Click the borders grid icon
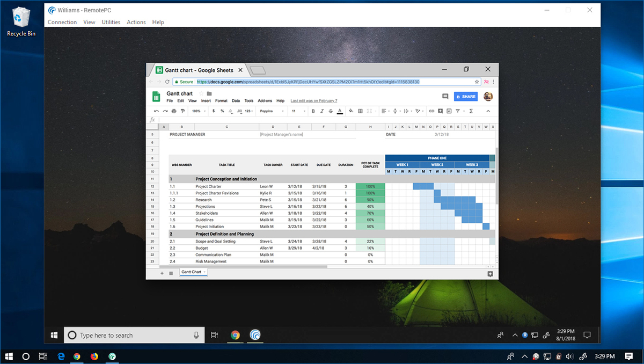This screenshot has height=364, width=644. 360,111
